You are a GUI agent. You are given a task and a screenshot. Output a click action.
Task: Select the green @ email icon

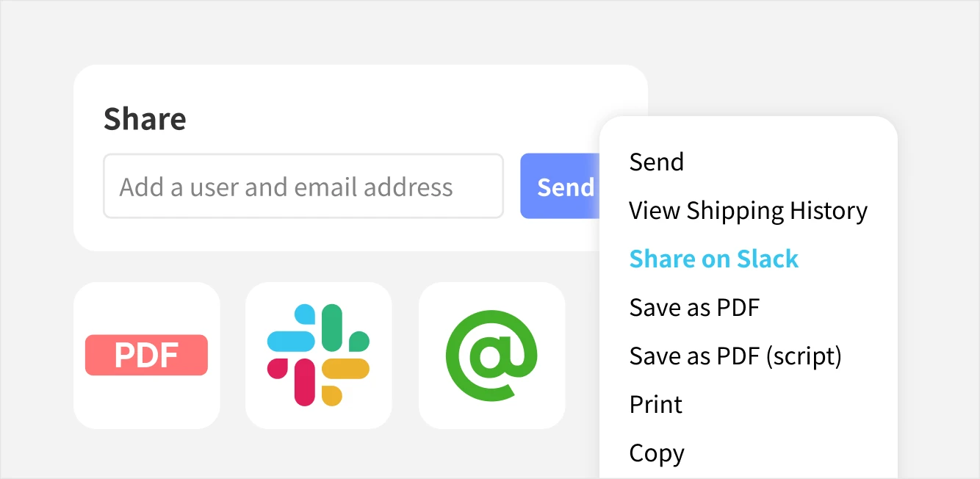tap(491, 356)
